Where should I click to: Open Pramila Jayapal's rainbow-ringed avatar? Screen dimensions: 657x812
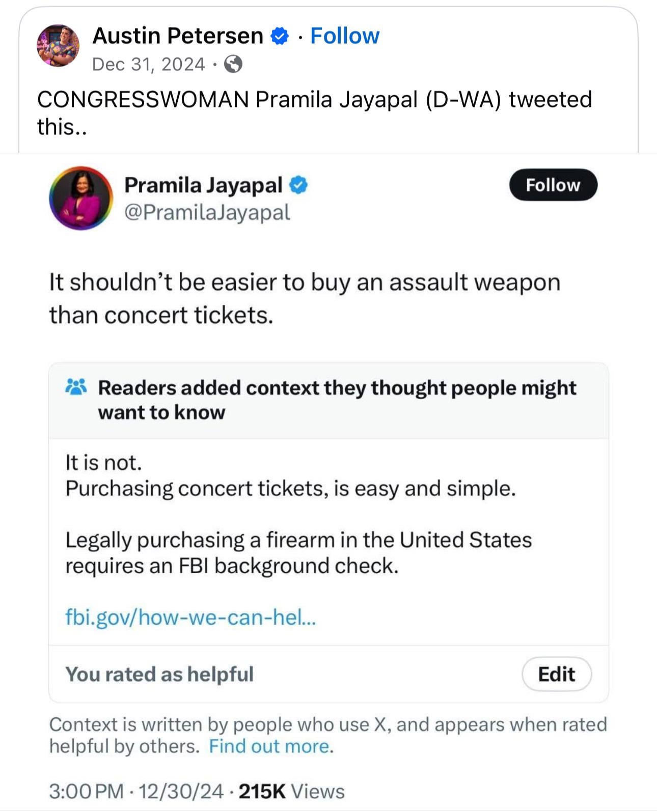pos(81,198)
